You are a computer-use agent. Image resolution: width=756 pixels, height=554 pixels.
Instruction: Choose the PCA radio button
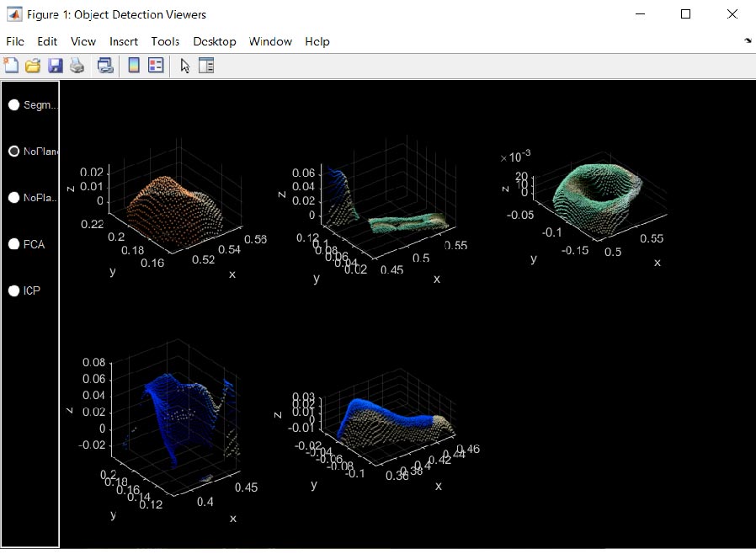(x=14, y=244)
